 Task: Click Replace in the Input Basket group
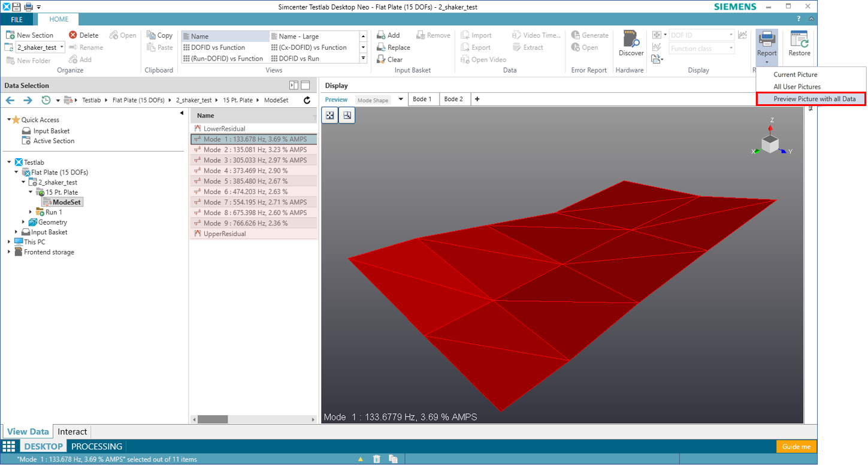(393, 47)
